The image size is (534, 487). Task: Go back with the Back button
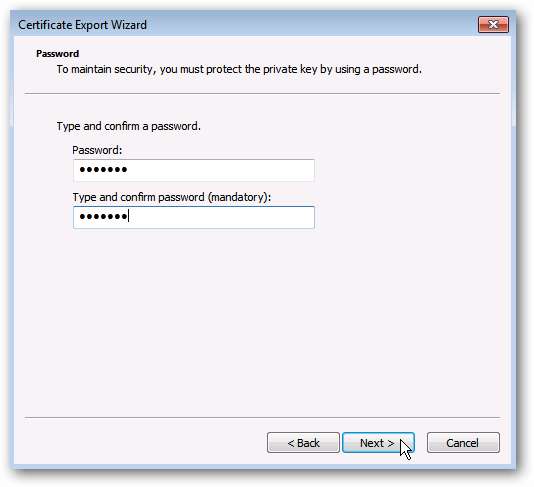click(x=303, y=442)
